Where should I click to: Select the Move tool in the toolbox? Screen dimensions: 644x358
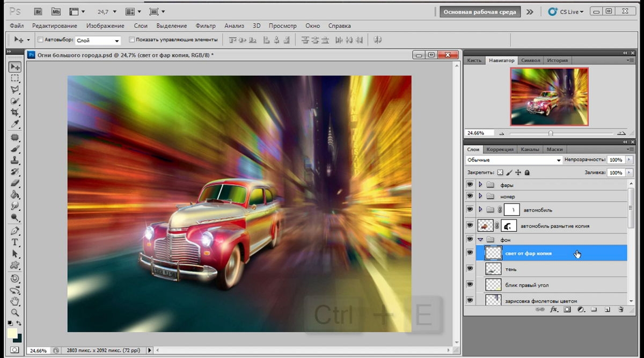(15, 67)
